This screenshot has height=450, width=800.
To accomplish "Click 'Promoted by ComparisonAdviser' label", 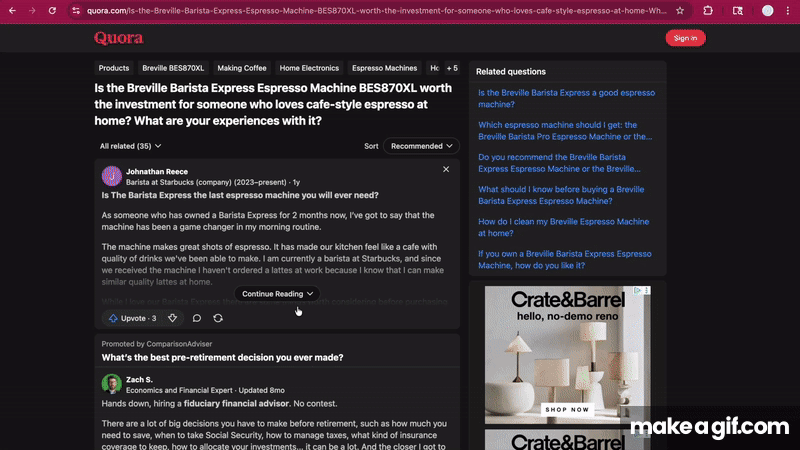I will pyautogui.click(x=157, y=344).
